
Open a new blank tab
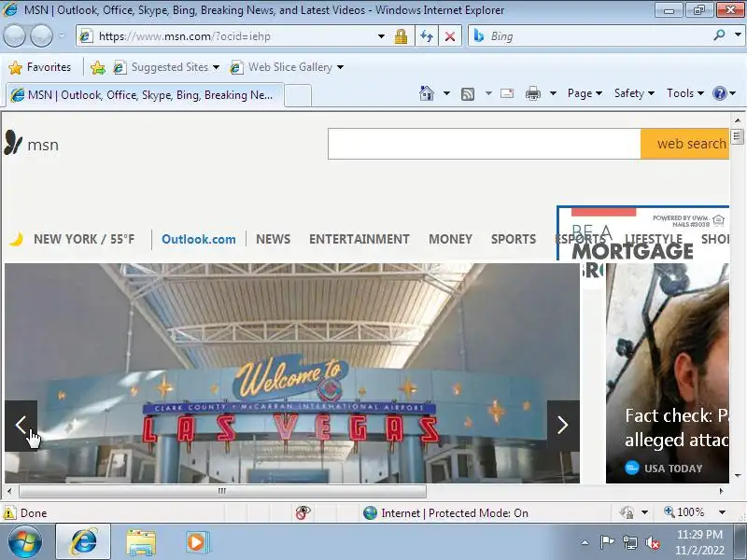click(298, 95)
